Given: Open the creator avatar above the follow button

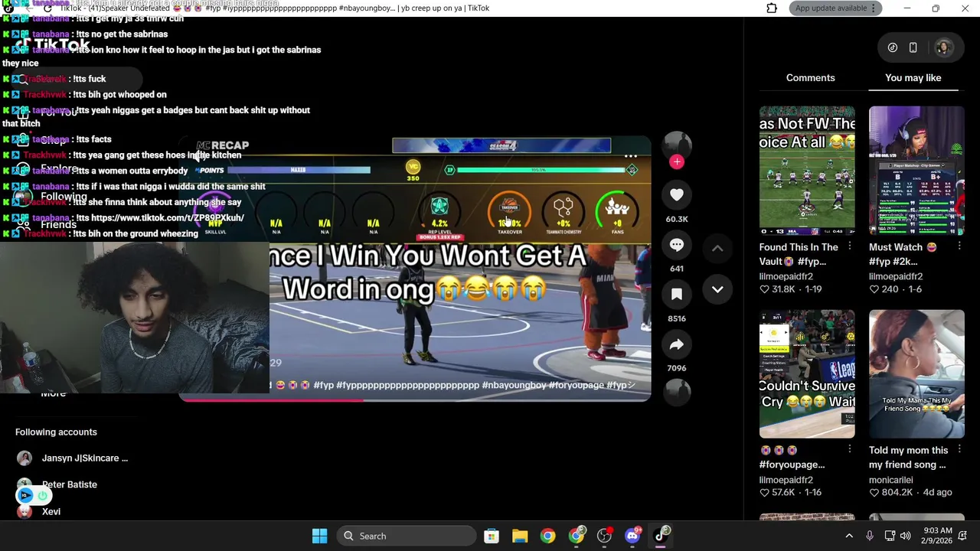Looking at the screenshot, I should (677, 145).
